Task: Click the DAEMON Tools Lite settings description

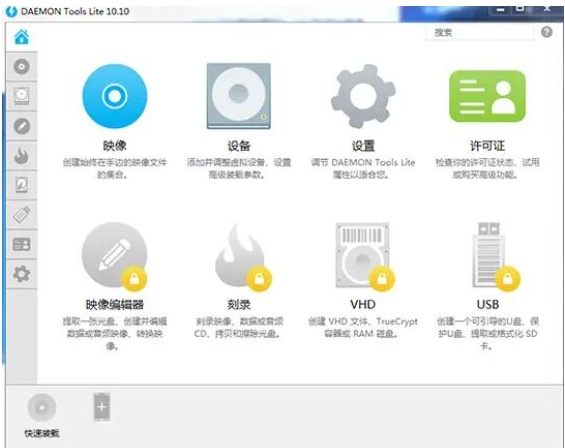Action: (x=363, y=169)
